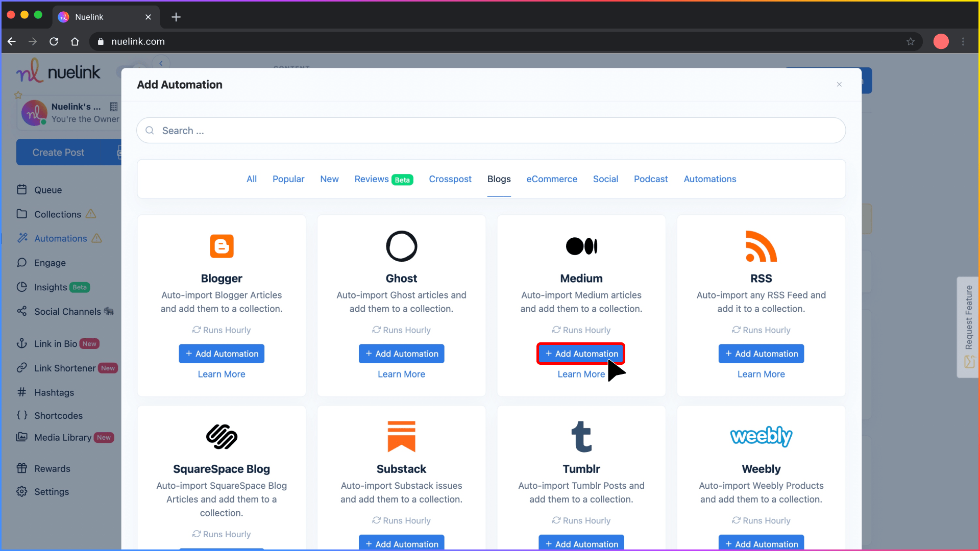
Task: Click the Create Post button
Action: click(x=68, y=152)
